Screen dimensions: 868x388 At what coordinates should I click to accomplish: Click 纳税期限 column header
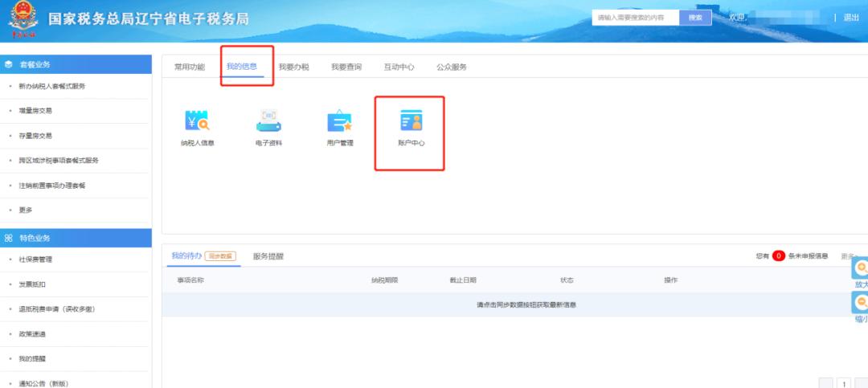coord(385,280)
